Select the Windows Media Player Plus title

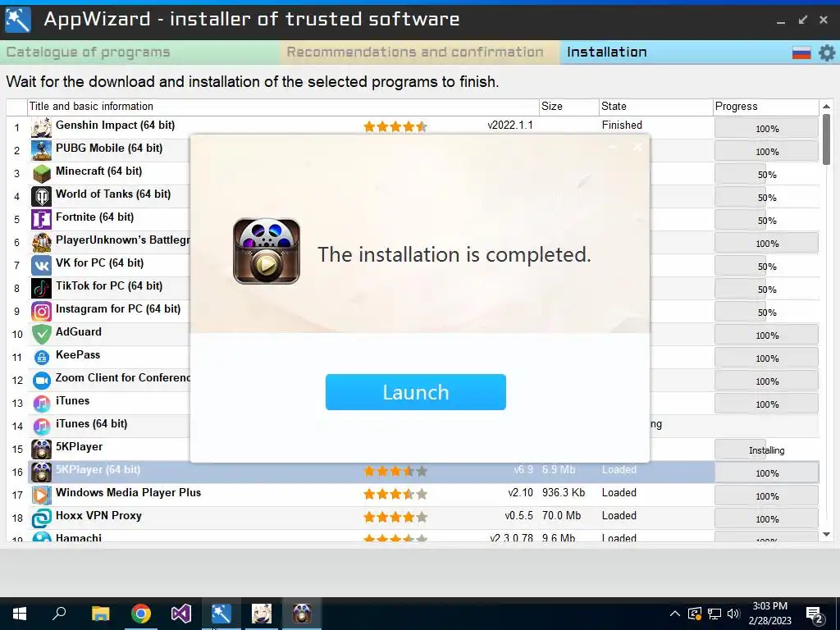129,493
